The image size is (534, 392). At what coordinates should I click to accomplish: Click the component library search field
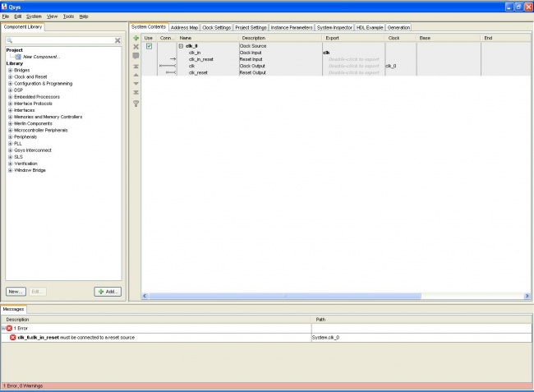[x=63, y=40]
